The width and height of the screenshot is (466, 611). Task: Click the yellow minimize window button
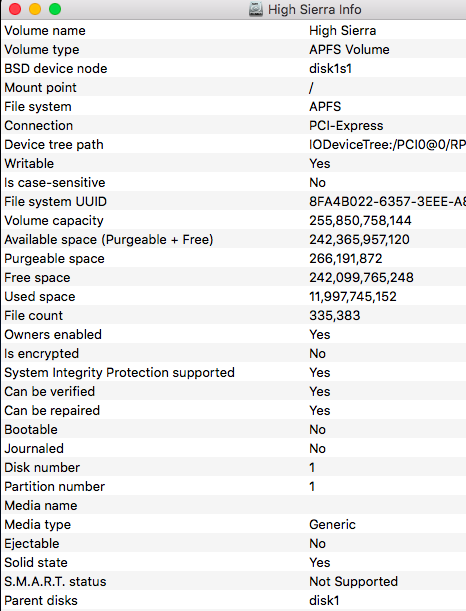[x=35, y=9]
